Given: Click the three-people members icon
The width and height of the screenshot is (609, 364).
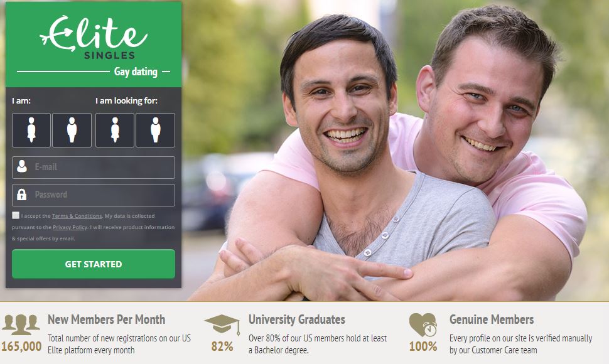Looking at the screenshot, I should coord(21,324).
